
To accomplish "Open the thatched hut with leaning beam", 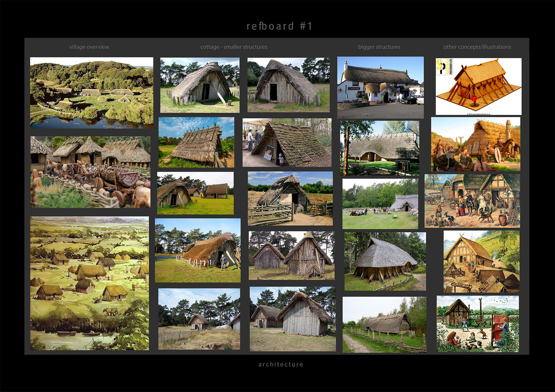I will pos(200,85).
